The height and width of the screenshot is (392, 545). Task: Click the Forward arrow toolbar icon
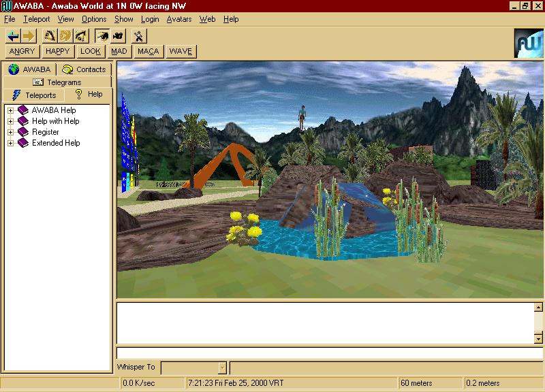(29, 36)
